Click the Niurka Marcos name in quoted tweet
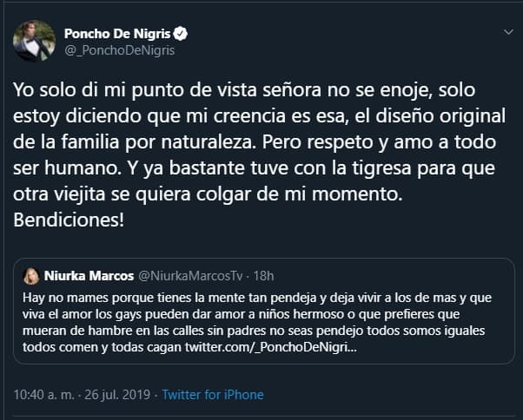Screen dimensions: 523x420 (x=89, y=276)
